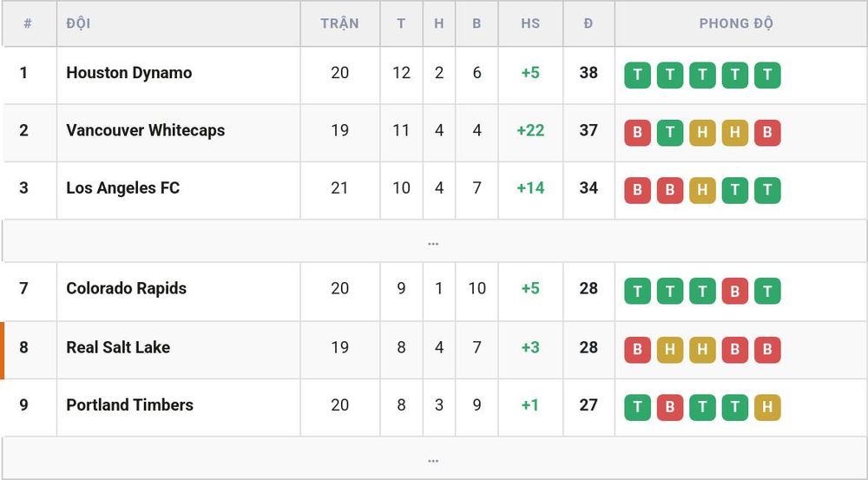
Task: Open the Vancouver Whitecaps team link
Action: [146, 130]
